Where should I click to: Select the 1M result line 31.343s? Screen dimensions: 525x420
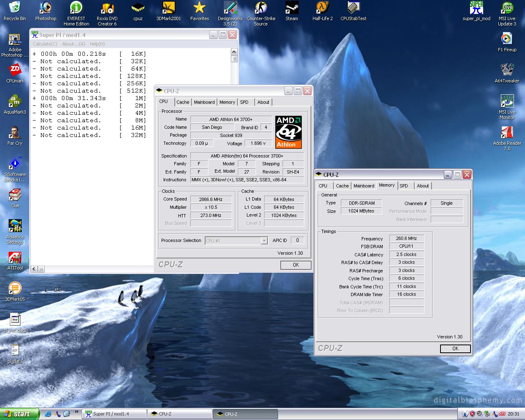point(89,98)
